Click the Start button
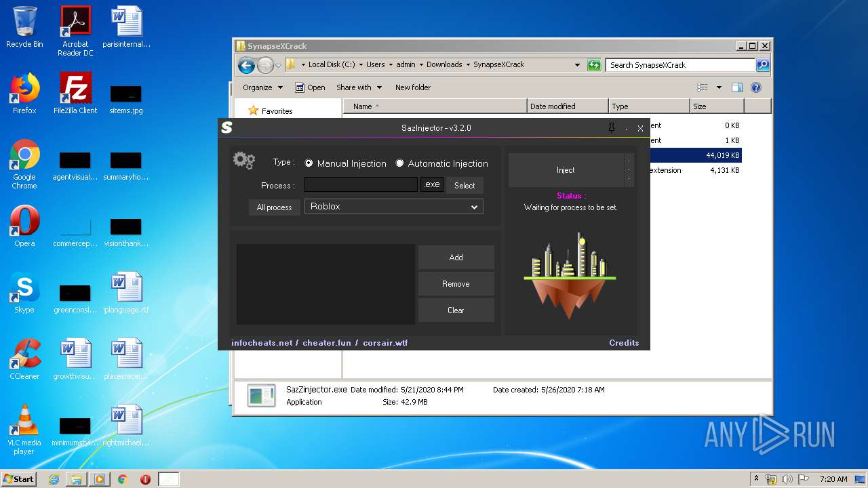Viewport: 868px width, 488px height. click(19, 479)
